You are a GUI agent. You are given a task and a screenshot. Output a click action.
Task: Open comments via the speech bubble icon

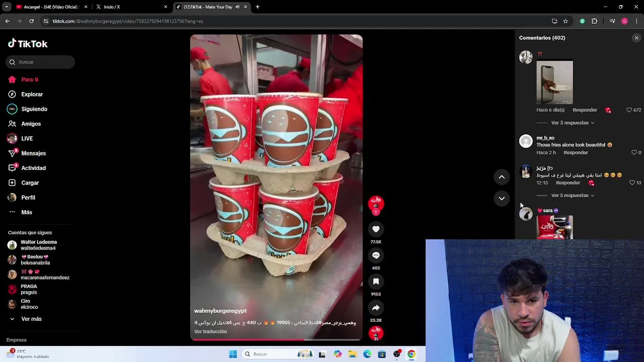376,255
